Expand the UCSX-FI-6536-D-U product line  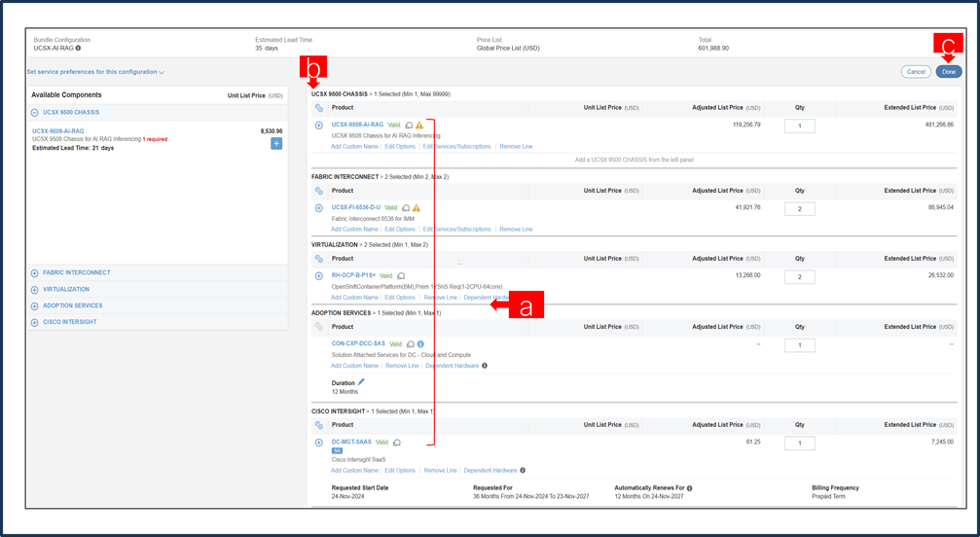(319, 208)
